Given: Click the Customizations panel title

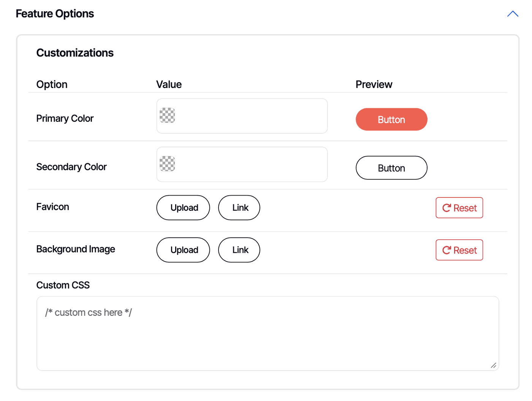Looking at the screenshot, I should coord(75,53).
